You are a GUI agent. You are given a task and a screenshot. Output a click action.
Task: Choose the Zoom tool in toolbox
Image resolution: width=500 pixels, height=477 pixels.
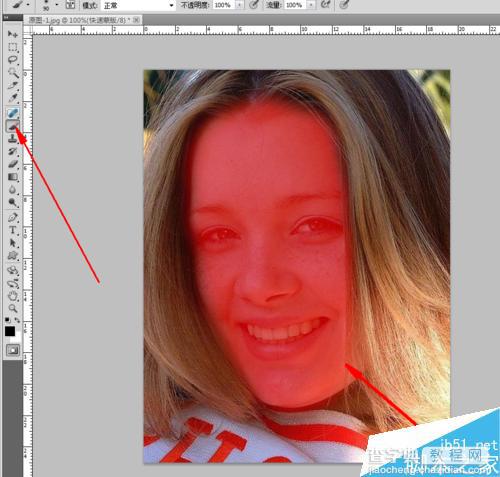[13, 308]
